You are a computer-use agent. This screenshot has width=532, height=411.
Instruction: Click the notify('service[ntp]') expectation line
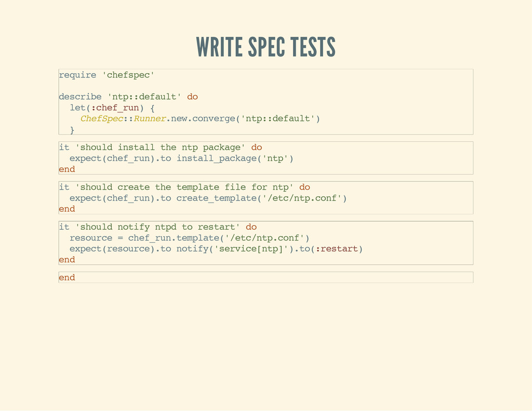216,249
